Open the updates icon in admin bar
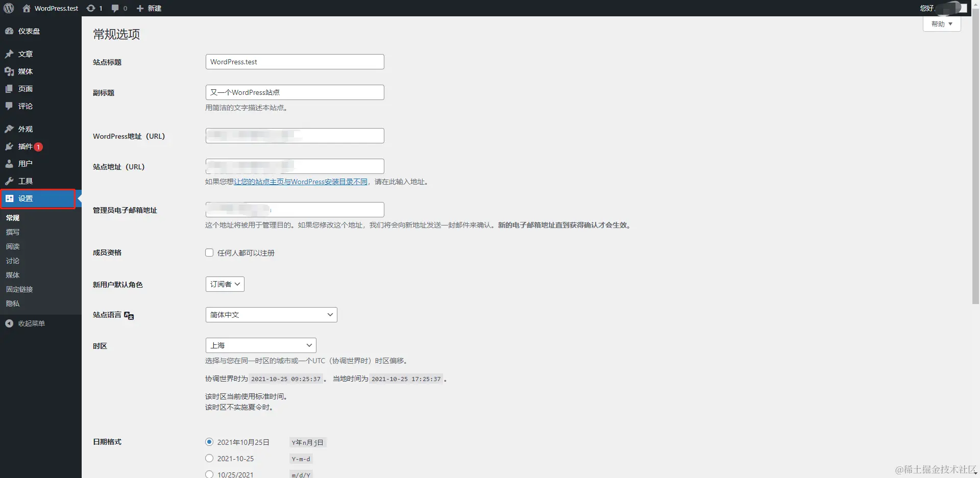 (91, 8)
